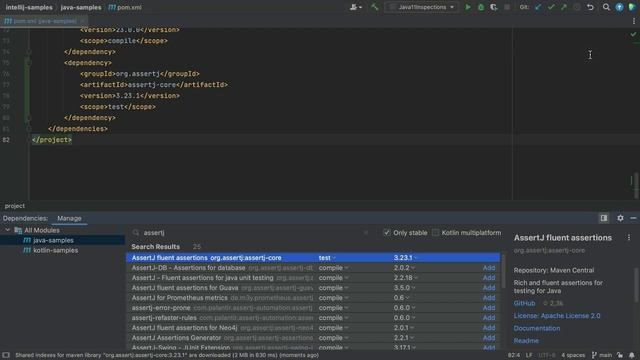Open scope dropdown for AssertJ-DB row
The height and width of the screenshot is (360, 640).
click(x=333, y=268)
